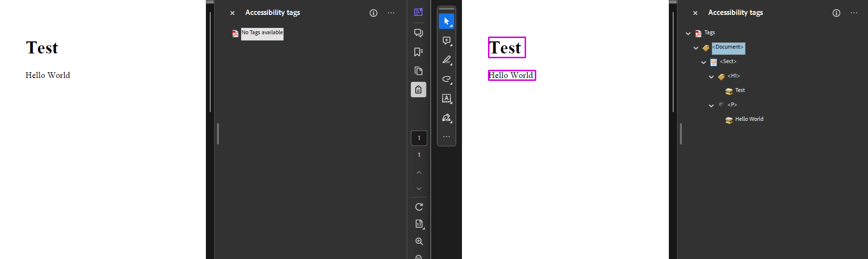Go to previous page with up arrow
This screenshot has height=259, width=868.
click(419, 172)
